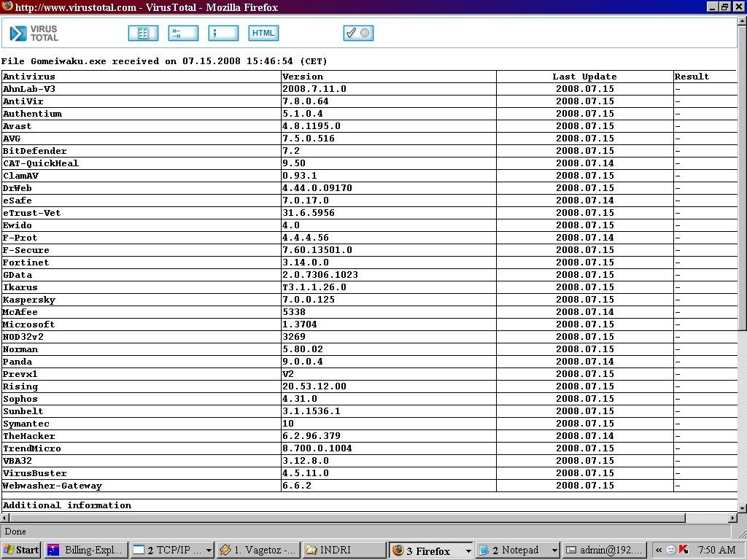This screenshot has width=747, height=560.
Task: Click the eTrust-Vet entry
Action: (31, 213)
